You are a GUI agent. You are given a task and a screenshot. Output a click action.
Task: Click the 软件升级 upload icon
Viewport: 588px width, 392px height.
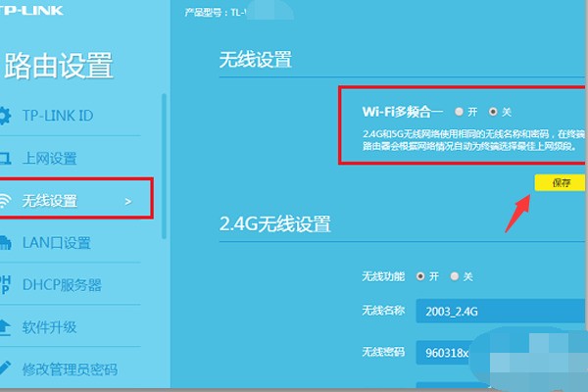pos(5,327)
